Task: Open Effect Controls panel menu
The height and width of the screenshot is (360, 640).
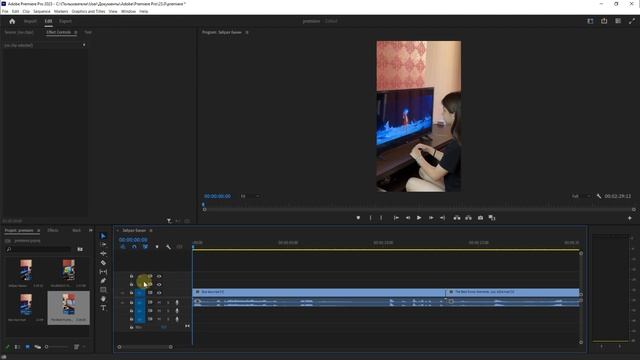Action: coord(76,32)
